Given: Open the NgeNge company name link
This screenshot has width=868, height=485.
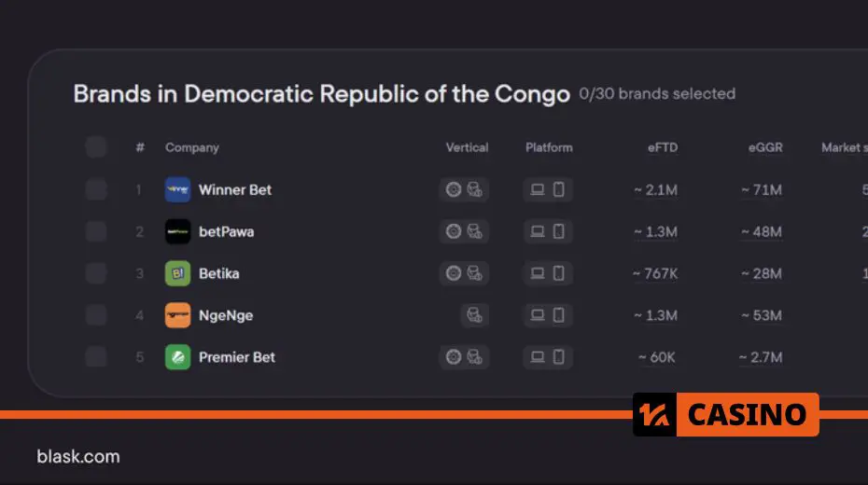Looking at the screenshot, I should [x=226, y=315].
